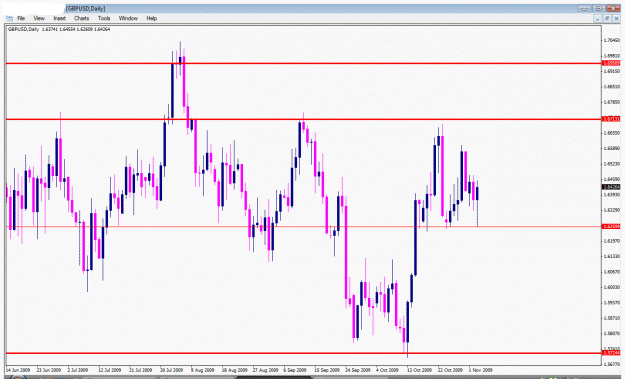The image size is (625, 379).
Task: Click the 18 Aug 2009 date label
Action: coord(234,370)
